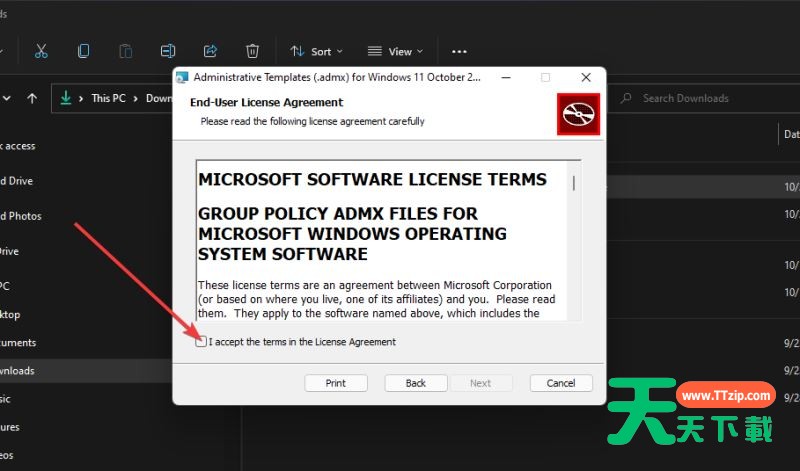Expand the View dropdown menu
Screen dimensions: 800x471
[x=395, y=51]
